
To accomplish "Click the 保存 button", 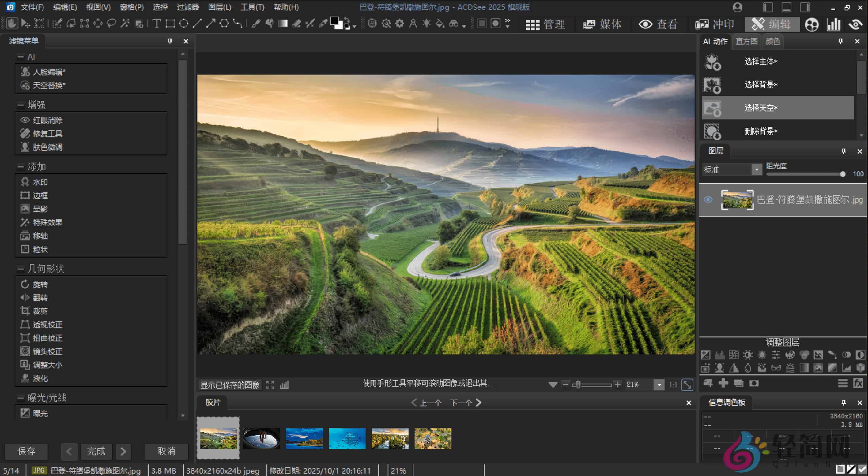I will click(26, 452).
